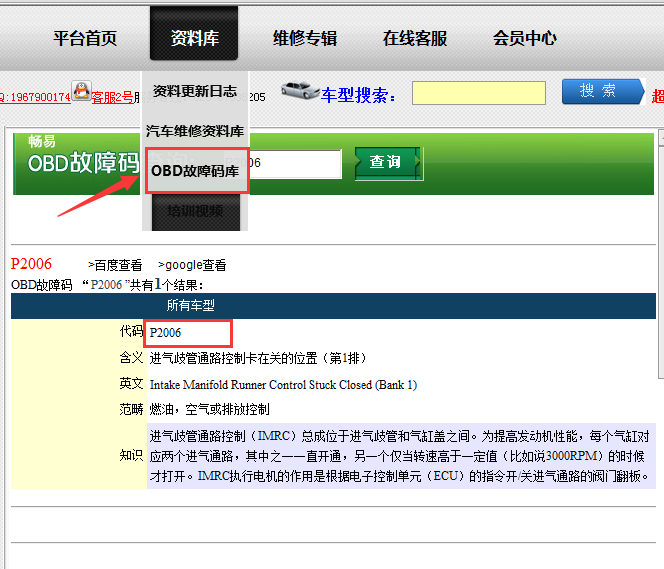The width and height of the screenshot is (664, 569).
Task: Click the car icon beside 车型搜索
Action: coord(300,90)
